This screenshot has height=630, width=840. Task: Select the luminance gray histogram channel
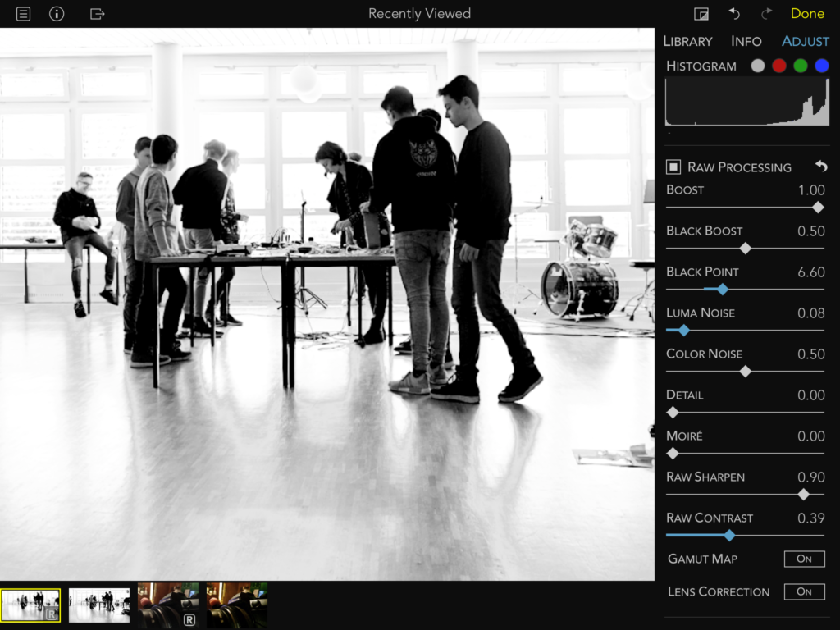[757, 66]
